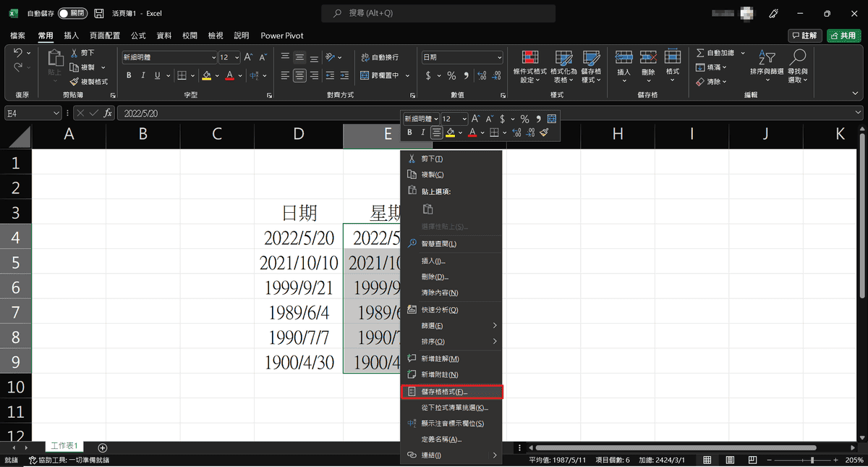868x467 pixels.
Task: Click the ribbon Decrease Font Size icon
Action: click(x=262, y=57)
